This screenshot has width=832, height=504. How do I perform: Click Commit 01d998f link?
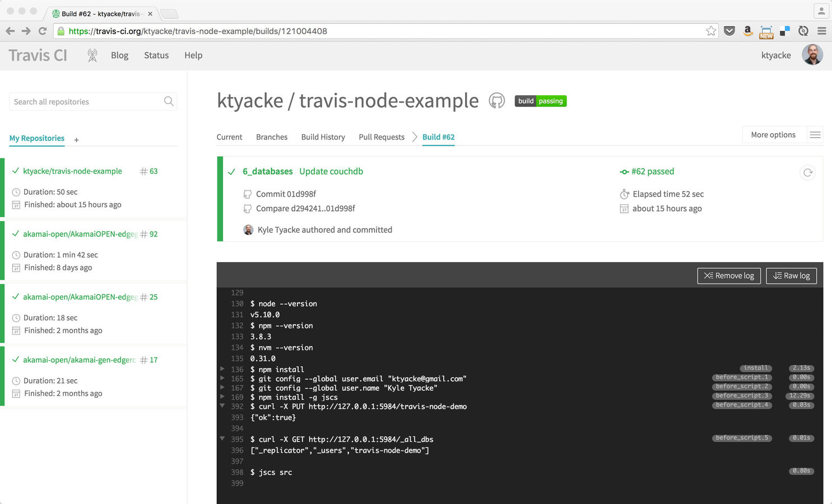tap(286, 194)
